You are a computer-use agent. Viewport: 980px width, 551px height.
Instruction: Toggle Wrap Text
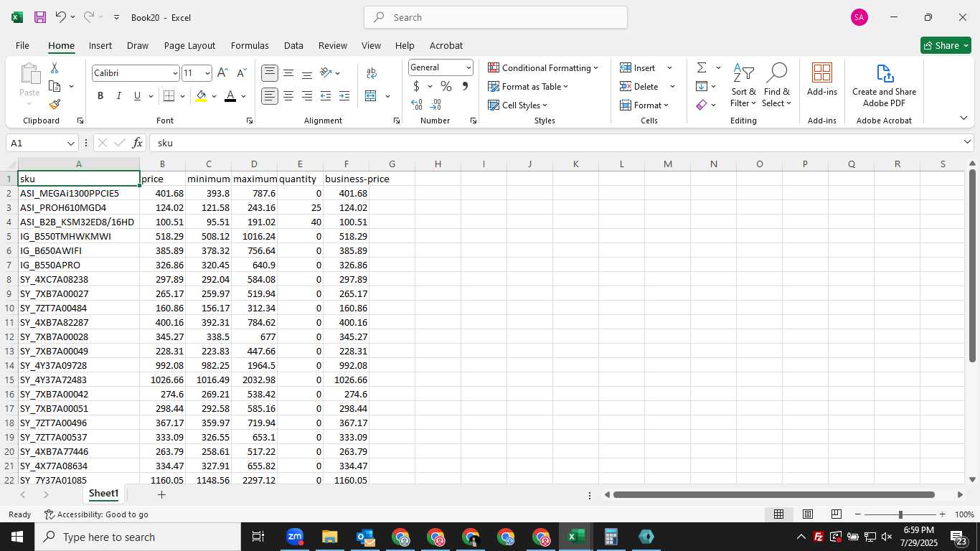pyautogui.click(x=372, y=73)
